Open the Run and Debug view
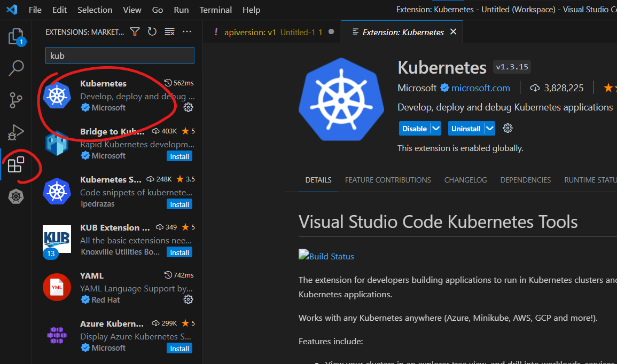The width and height of the screenshot is (617, 364). tap(16, 132)
